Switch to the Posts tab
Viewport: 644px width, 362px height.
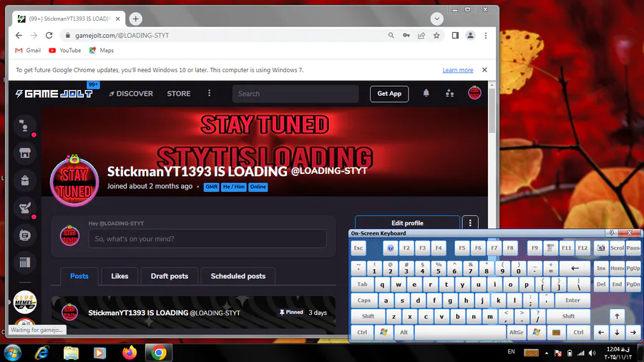pyautogui.click(x=79, y=276)
